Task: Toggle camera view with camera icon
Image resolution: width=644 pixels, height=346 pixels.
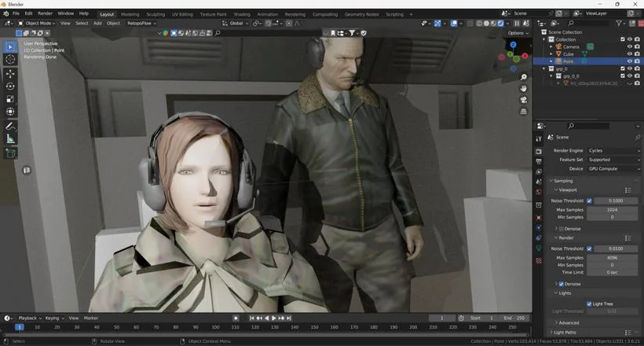Action: pos(524,100)
